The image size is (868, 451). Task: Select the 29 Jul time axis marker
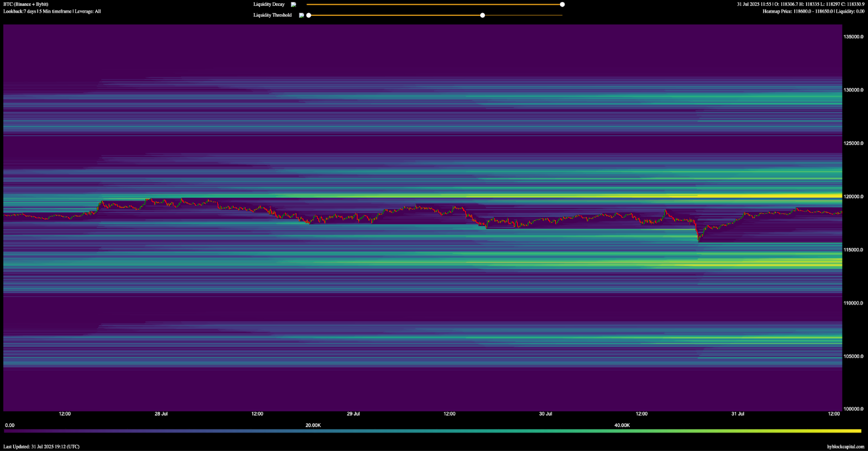point(353,414)
